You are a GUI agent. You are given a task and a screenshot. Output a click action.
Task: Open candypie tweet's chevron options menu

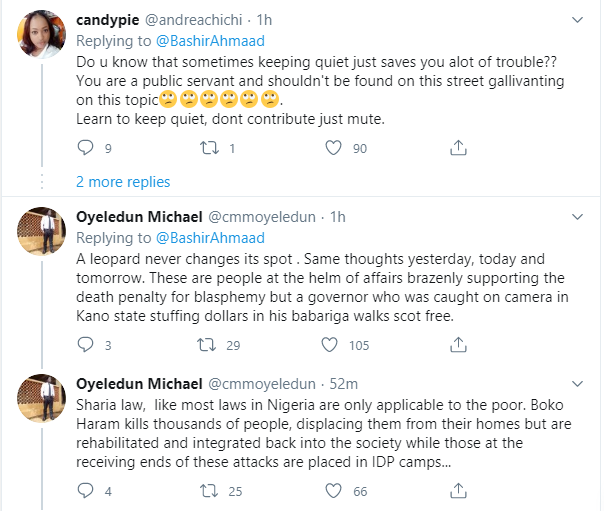(577, 20)
